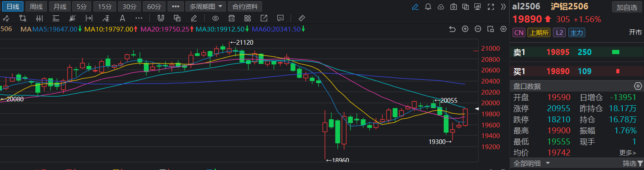Open 合约资料 contract info
The image size is (644, 170).
point(245,7)
